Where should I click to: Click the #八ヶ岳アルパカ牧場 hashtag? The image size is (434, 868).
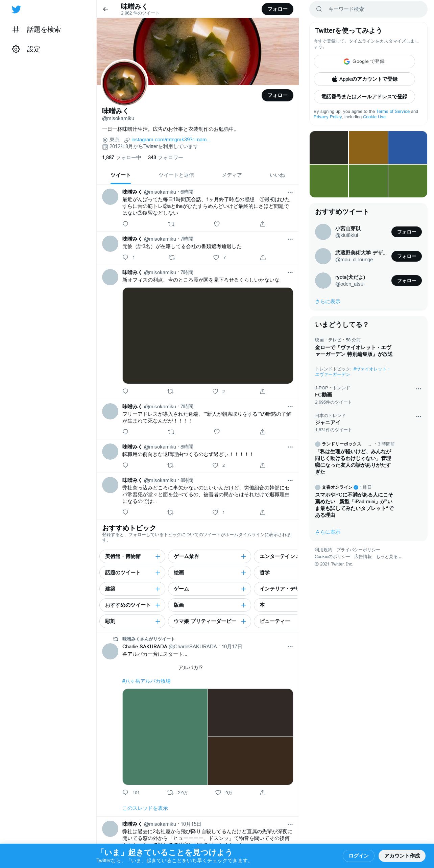pyautogui.click(x=146, y=681)
